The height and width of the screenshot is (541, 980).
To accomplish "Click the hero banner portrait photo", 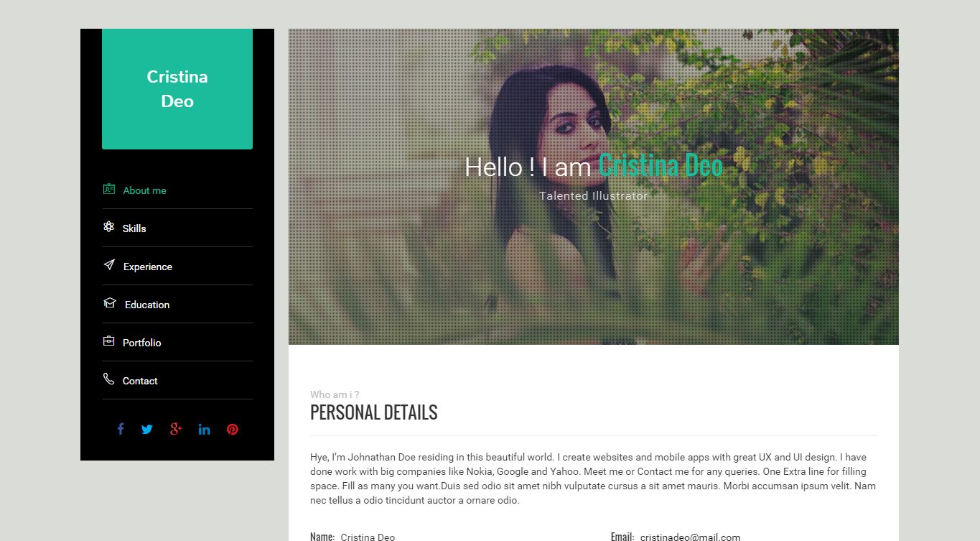I will [x=594, y=187].
